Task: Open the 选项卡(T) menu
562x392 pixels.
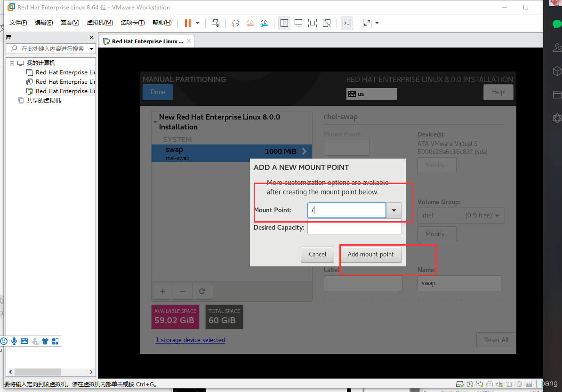Action: pos(133,23)
